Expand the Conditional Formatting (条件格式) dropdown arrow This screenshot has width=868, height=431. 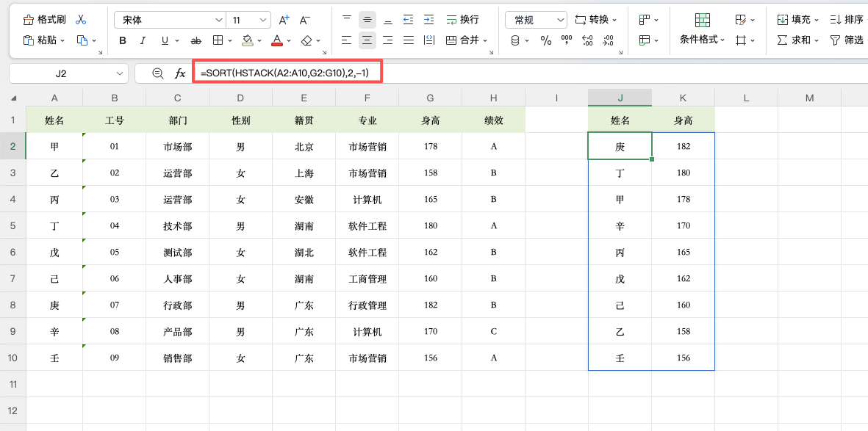click(x=723, y=41)
